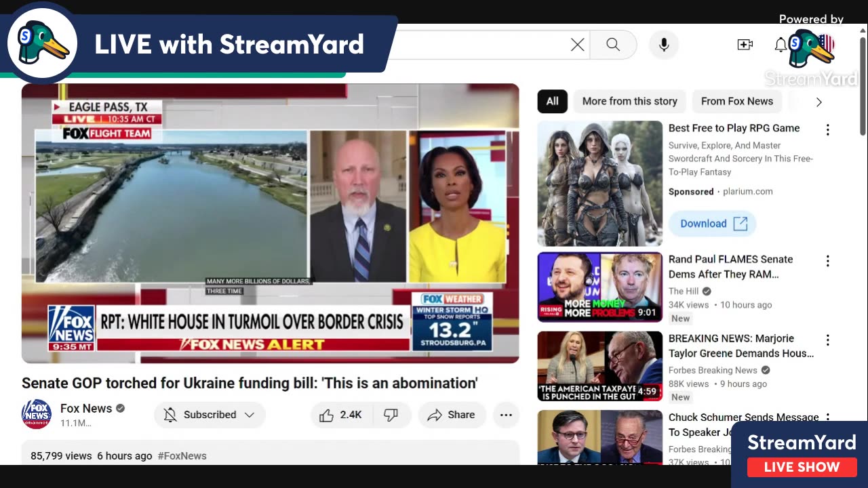
Task: Clear the search box with X icon
Action: (577, 45)
